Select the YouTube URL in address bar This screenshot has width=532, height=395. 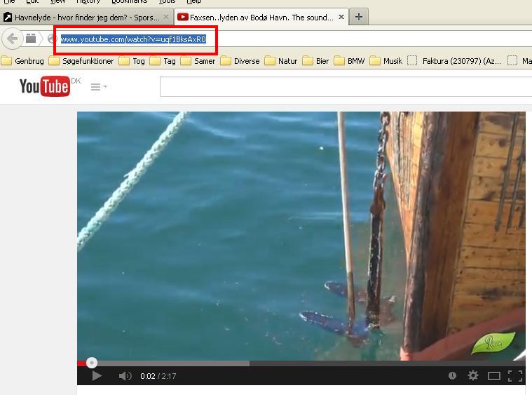point(133,39)
